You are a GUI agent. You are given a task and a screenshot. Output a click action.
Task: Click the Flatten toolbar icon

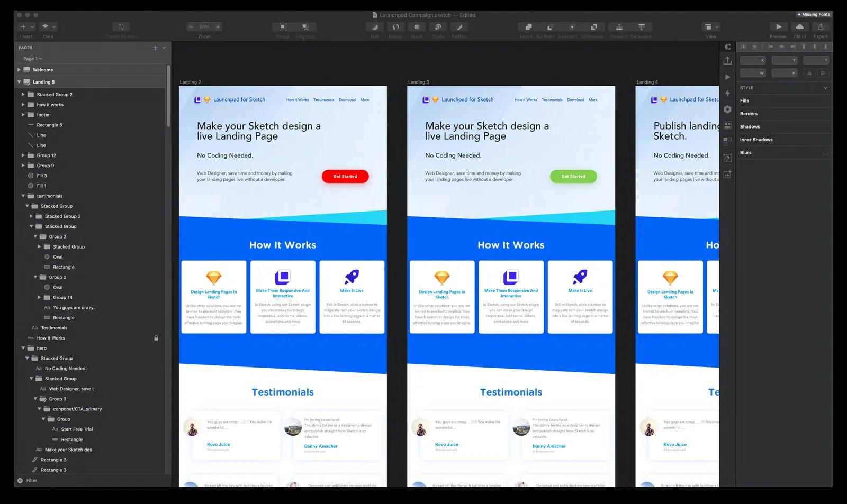pos(459,26)
